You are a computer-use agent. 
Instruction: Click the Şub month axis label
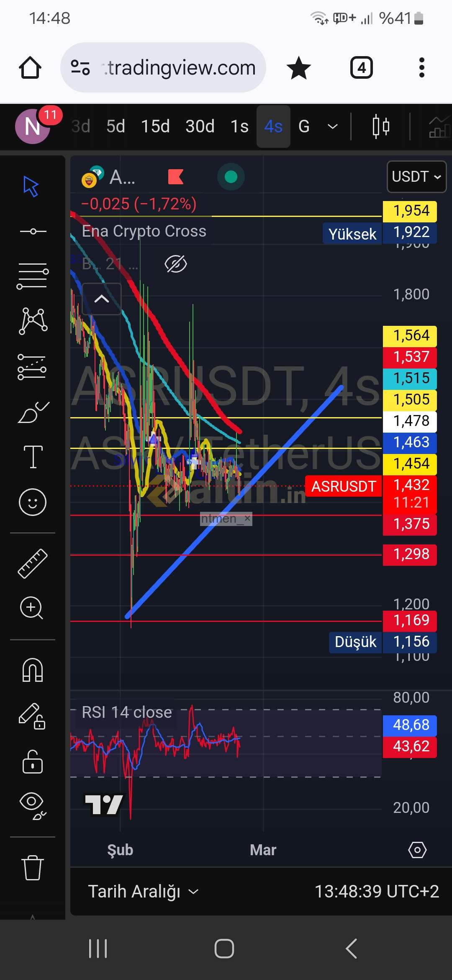click(x=120, y=850)
